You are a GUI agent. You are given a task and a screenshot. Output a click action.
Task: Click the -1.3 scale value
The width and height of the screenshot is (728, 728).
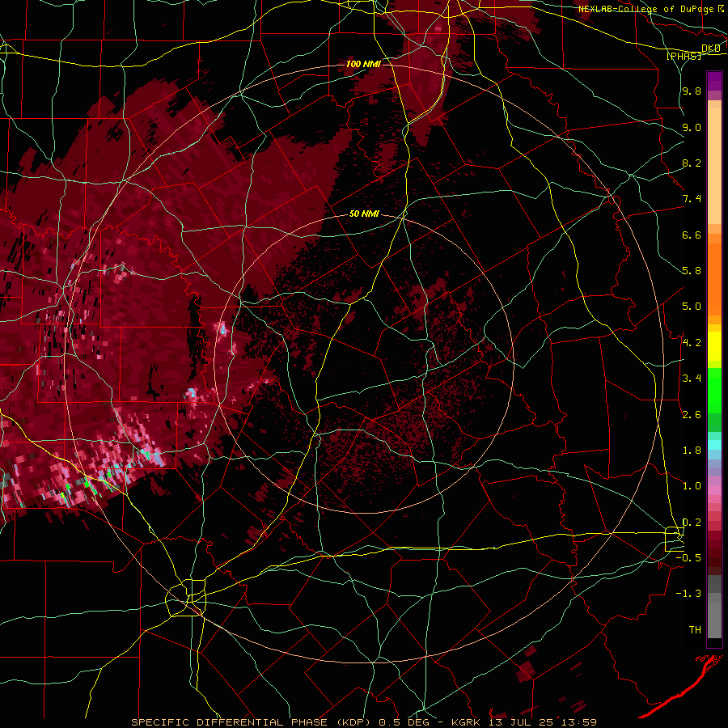pyautogui.click(x=688, y=594)
